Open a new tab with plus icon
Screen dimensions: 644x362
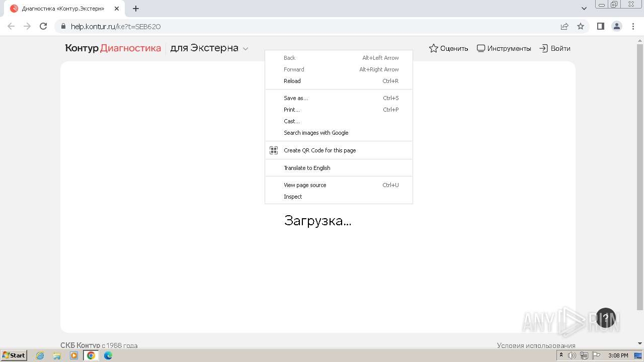(x=136, y=9)
